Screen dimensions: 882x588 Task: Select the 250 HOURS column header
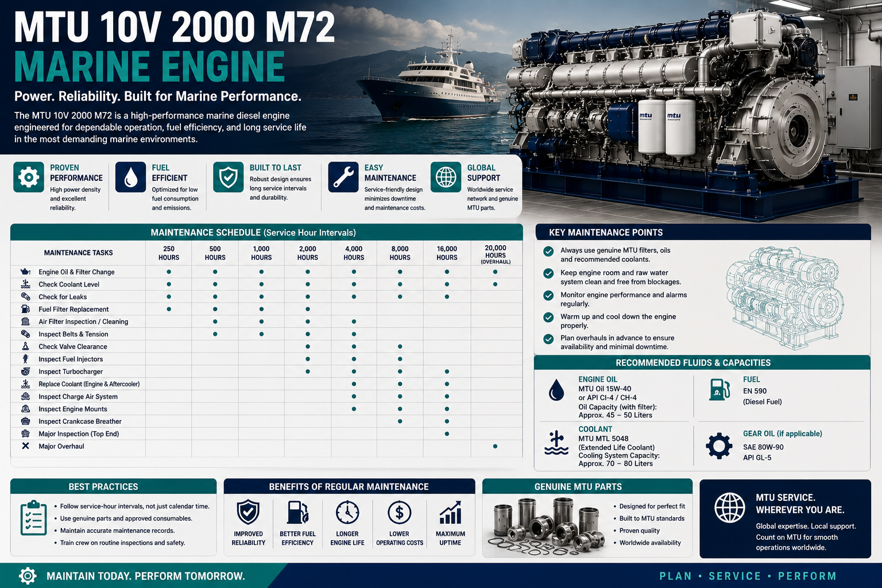click(169, 253)
